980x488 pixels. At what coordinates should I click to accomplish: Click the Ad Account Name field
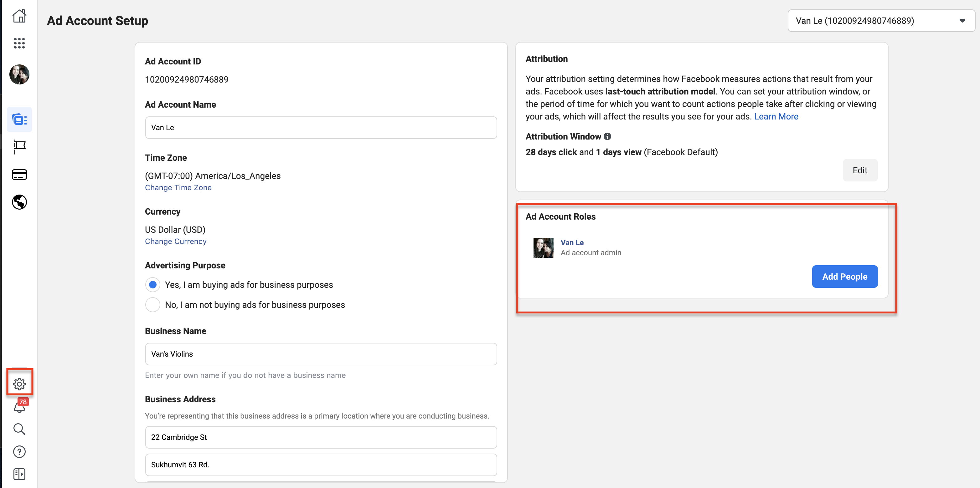(321, 127)
